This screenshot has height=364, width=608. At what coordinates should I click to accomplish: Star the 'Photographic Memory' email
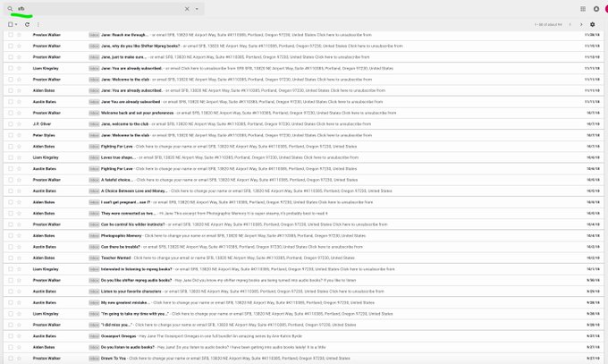pos(19,235)
